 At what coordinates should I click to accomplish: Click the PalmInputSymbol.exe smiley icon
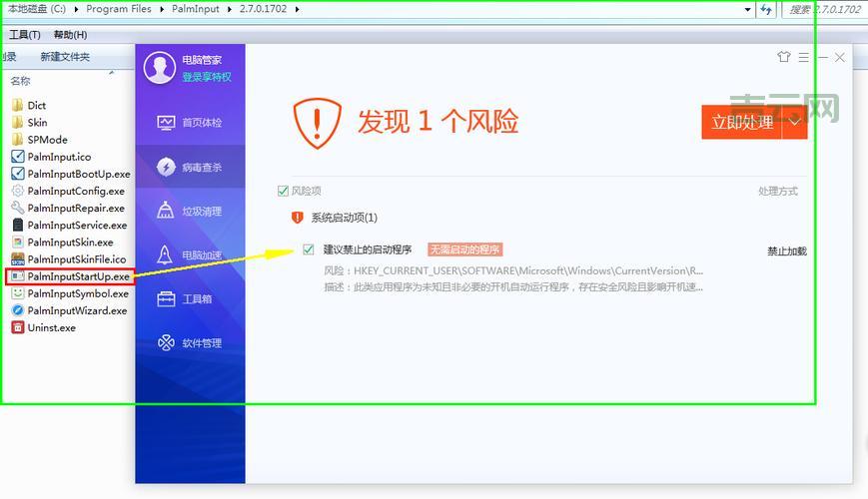click(x=18, y=293)
